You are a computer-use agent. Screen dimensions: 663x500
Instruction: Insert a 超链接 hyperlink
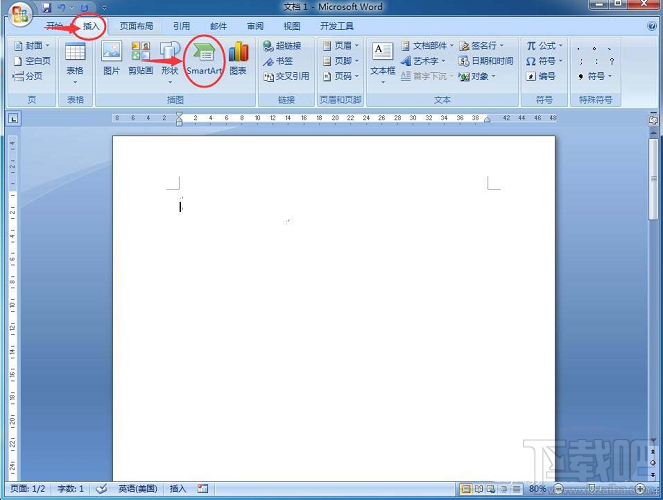click(x=282, y=46)
